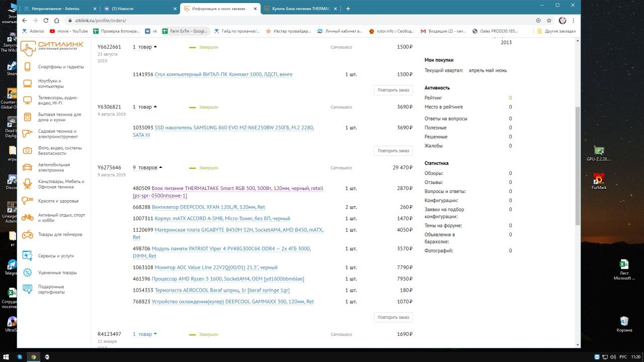
Task: Collapse order Y6622661 items list
Action: click(x=145, y=47)
